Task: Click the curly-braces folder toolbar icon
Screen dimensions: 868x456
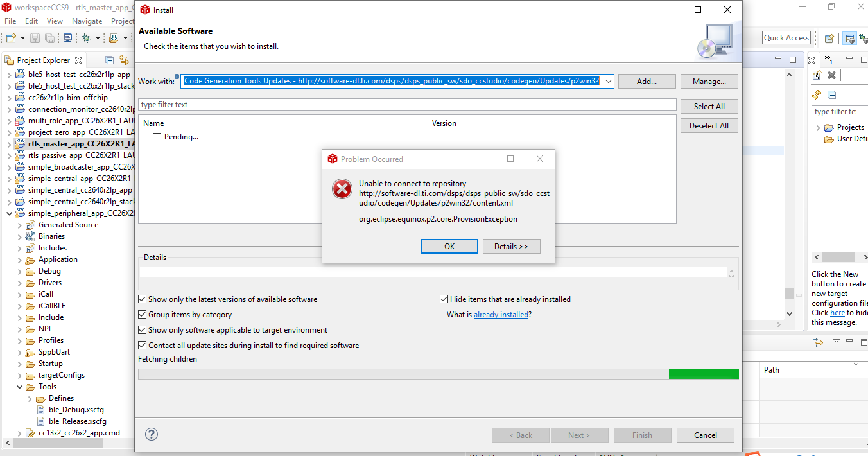Action: (x=114, y=38)
